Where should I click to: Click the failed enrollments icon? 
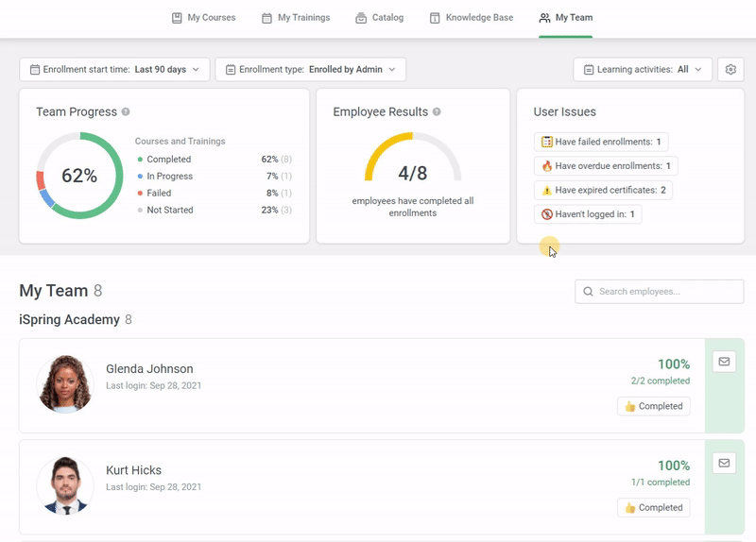(546, 142)
